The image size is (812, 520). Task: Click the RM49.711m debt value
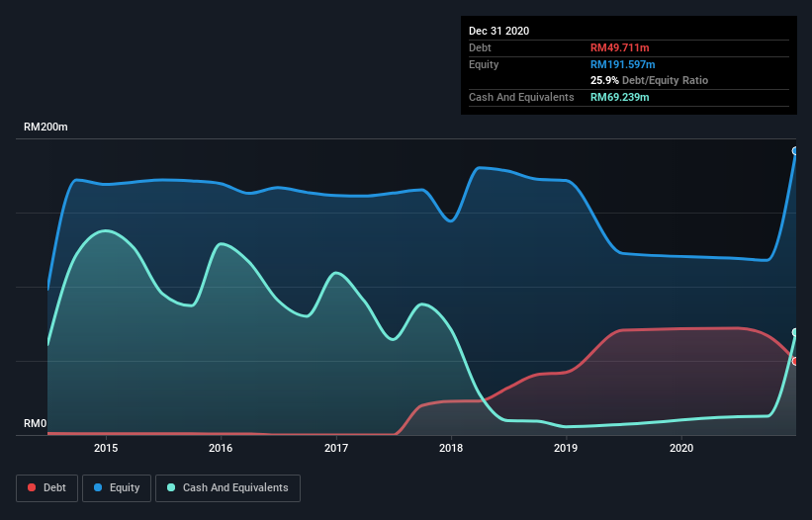pyautogui.click(x=619, y=47)
